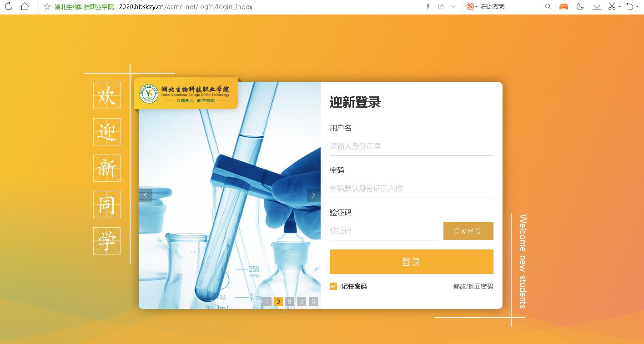Expand the address bar dropdown chevron
The width and height of the screenshot is (644, 344).
coord(453,7)
